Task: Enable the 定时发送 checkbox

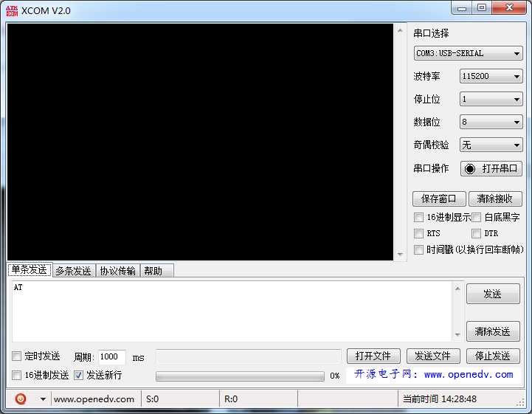Action: (16, 356)
